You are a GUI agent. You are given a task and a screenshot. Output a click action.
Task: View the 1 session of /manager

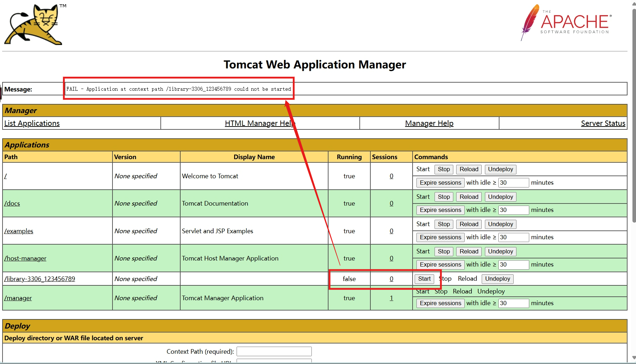392,298
